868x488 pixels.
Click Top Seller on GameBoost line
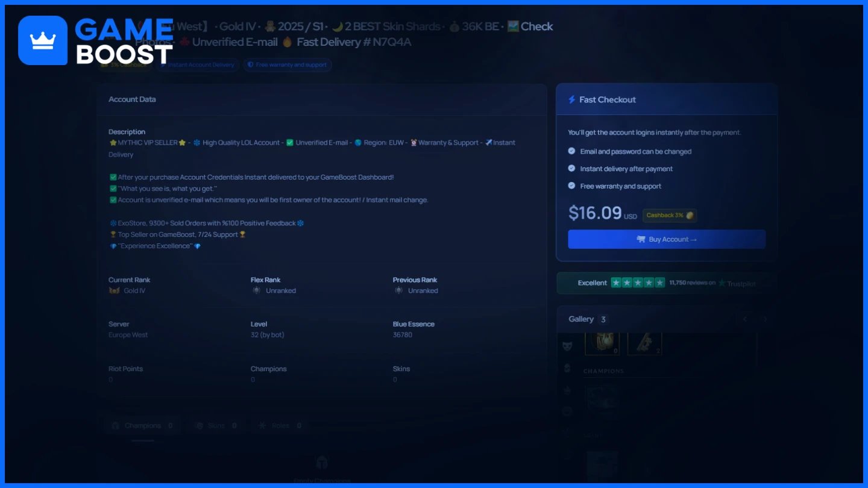click(178, 234)
